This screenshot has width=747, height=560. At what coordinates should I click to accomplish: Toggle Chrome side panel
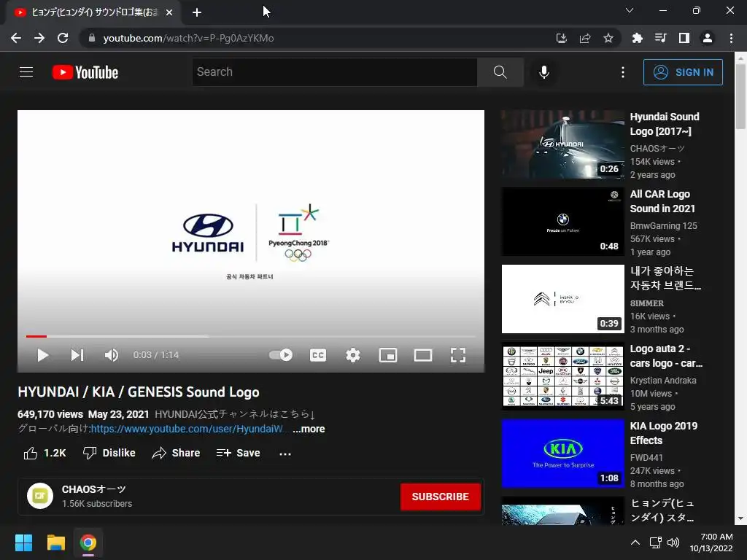pyautogui.click(x=684, y=38)
